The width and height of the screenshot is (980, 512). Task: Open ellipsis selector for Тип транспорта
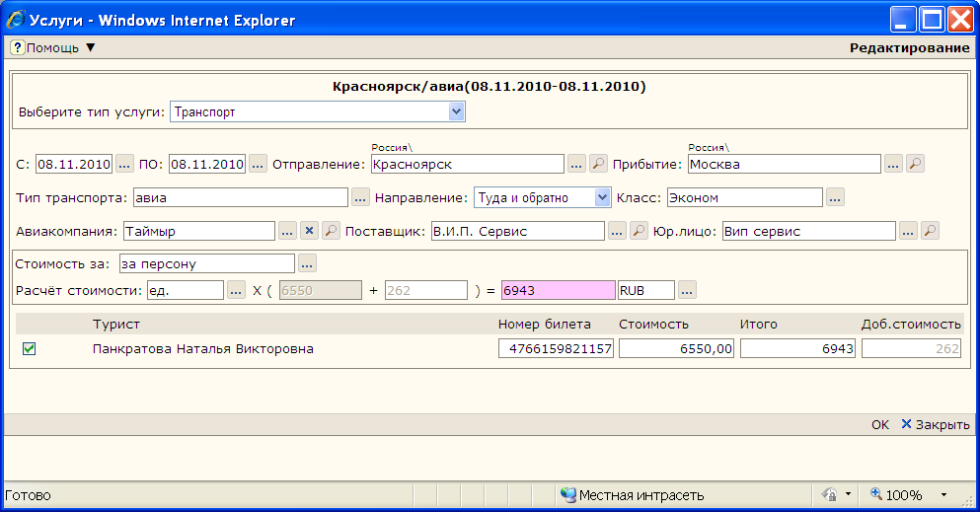click(x=360, y=198)
